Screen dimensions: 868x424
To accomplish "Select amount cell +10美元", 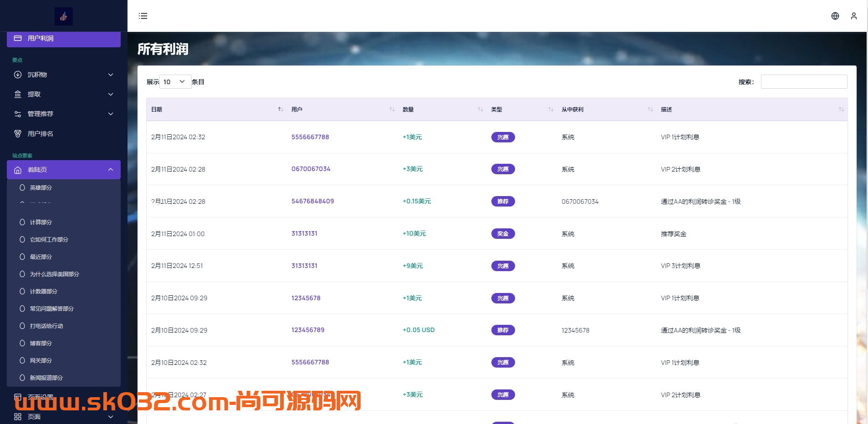I will [414, 233].
